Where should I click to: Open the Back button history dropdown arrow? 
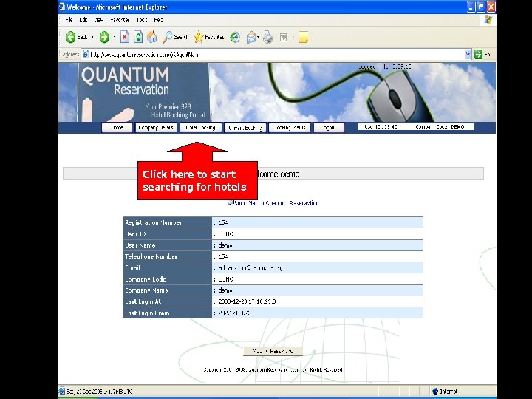click(x=92, y=37)
